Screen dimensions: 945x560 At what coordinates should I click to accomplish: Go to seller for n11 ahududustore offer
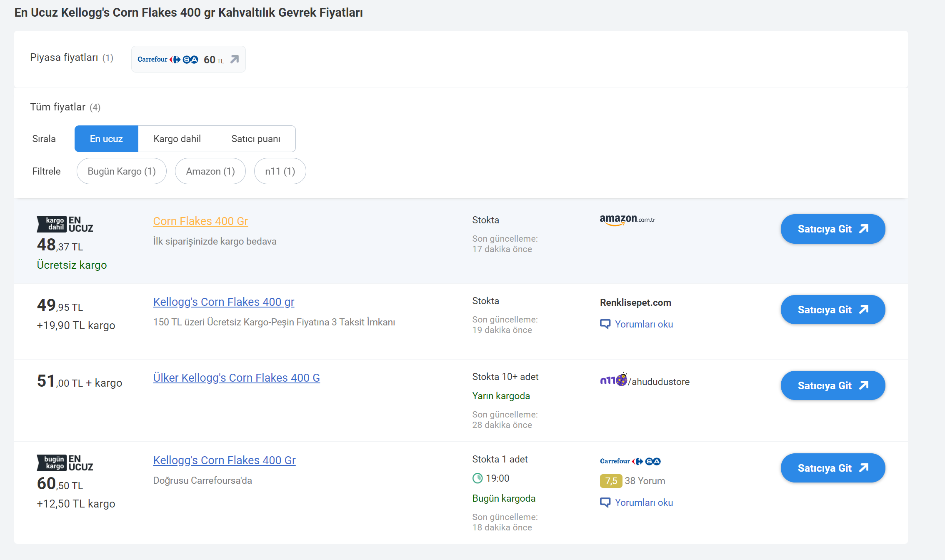point(833,385)
